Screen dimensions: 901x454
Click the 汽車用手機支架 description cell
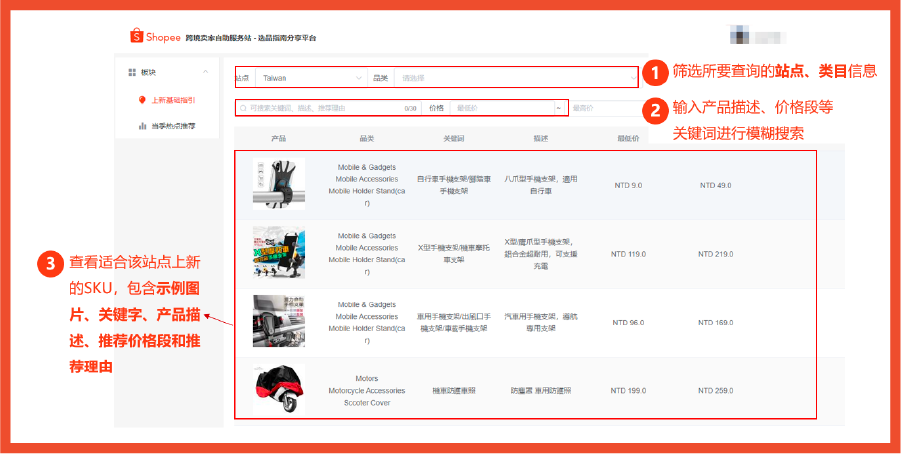pyautogui.click(x=541, y=322)
